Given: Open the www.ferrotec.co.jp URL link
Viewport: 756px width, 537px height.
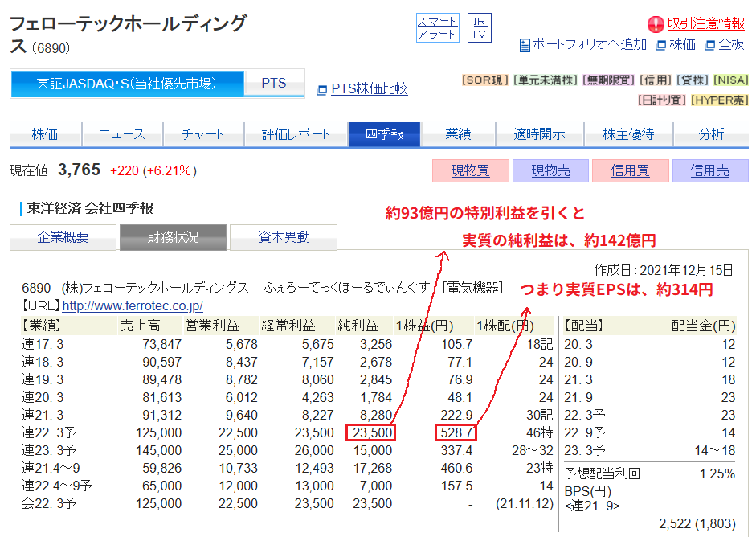Looking at the screenshot, I should 133,306.
